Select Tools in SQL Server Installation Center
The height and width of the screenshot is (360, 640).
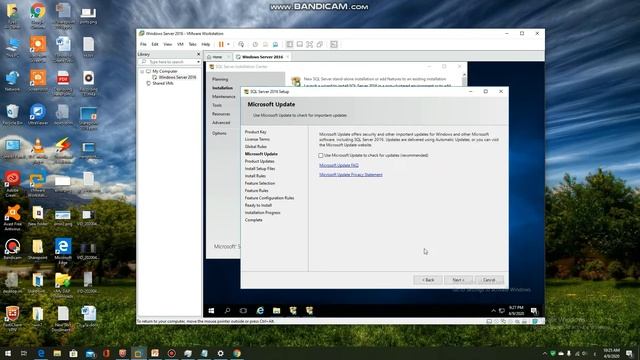pos(217,105)
